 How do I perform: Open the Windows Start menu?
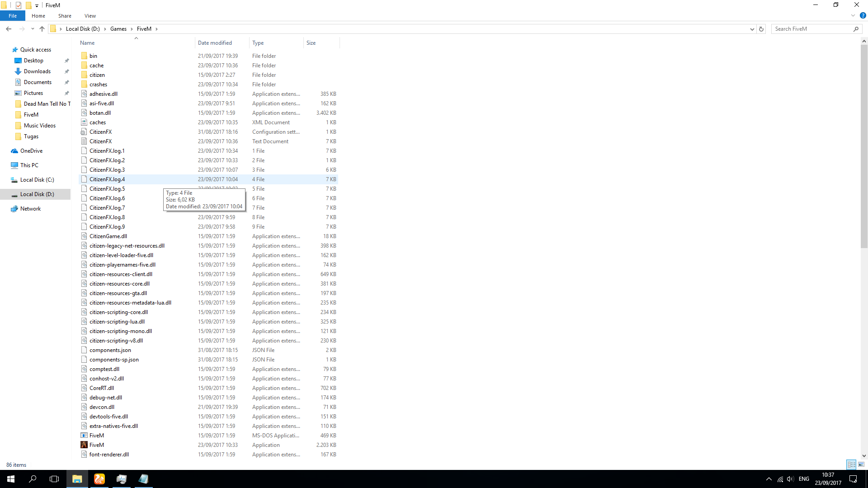point(11,479)
